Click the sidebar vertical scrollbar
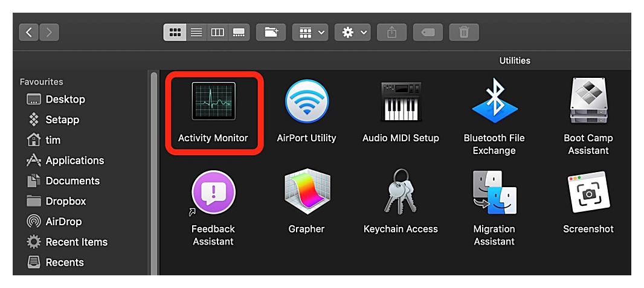Viewport: 644px width, 288px height. point(154,172)
